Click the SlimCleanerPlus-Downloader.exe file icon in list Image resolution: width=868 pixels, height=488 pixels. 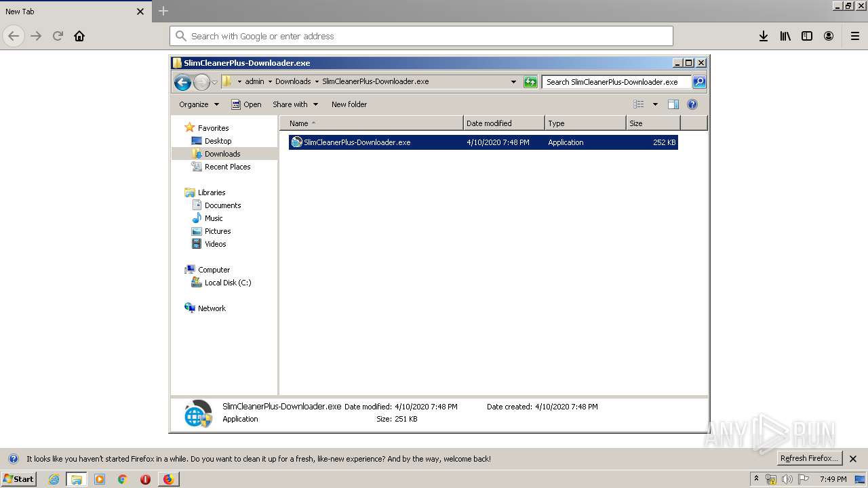[296, 142]
